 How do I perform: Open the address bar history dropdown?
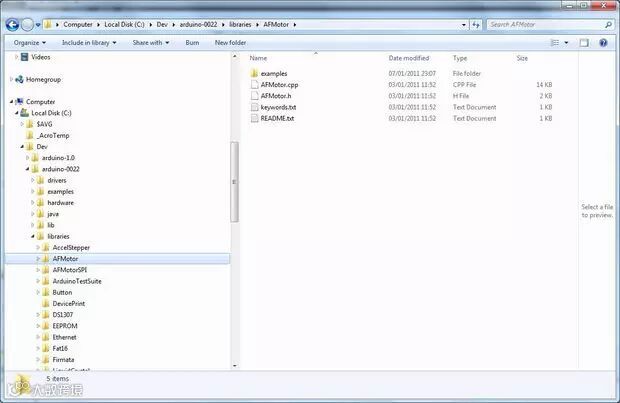(463, 25)
